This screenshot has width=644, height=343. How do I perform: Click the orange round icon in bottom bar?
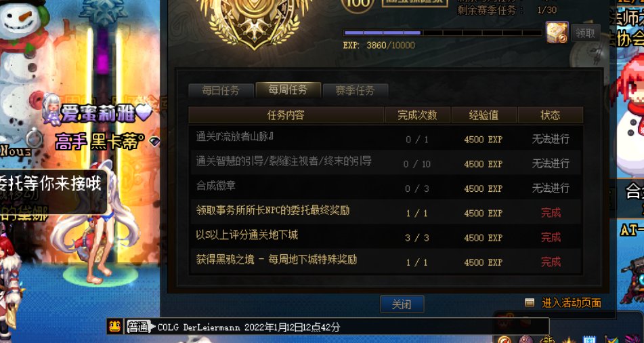pyautogui.click(x=505, y=340)
